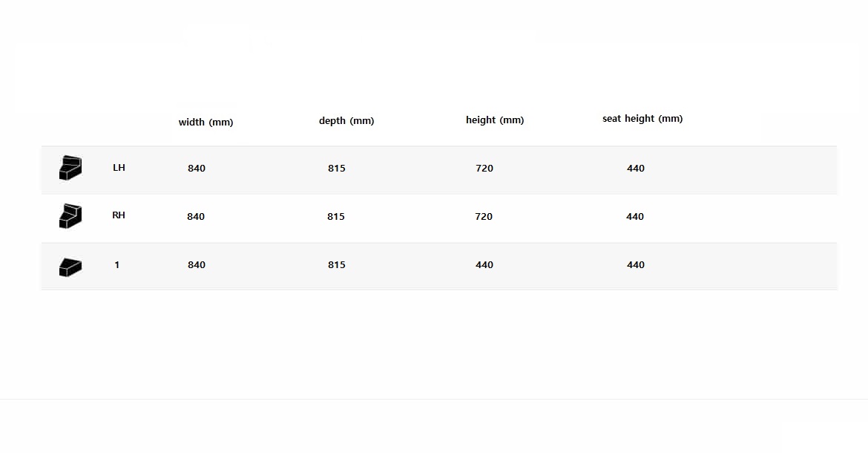The height and width of the screenshot is (453, 868).
Task: Select the LH row label
Action: 119,168
